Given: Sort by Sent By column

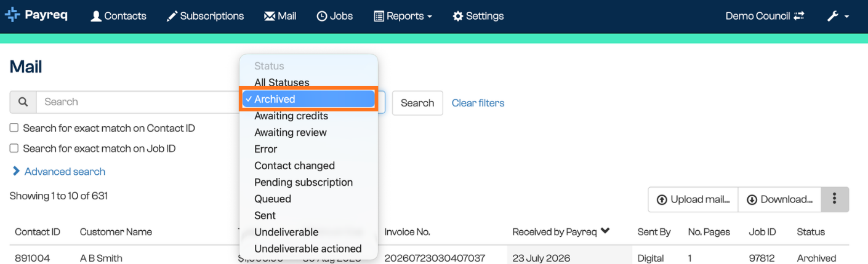Looking at the screenshot, I should [x=654, y=232].
